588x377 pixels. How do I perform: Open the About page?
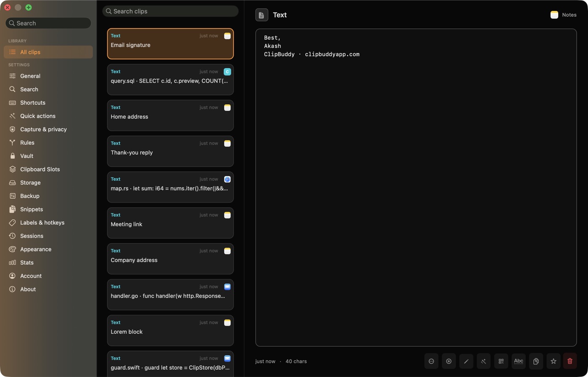(x=48, y=289)
